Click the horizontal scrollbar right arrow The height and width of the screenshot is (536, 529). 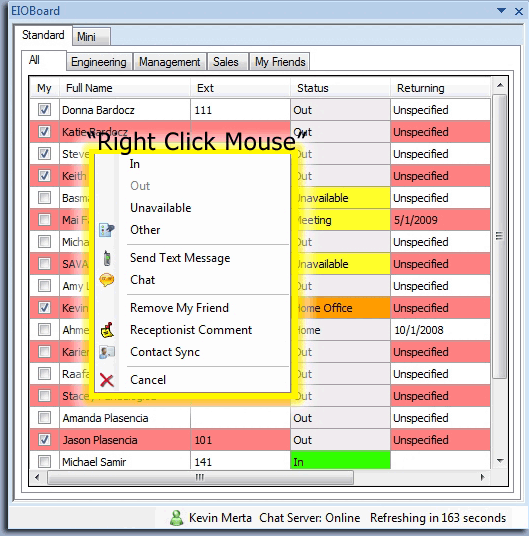tap(483, 477)
